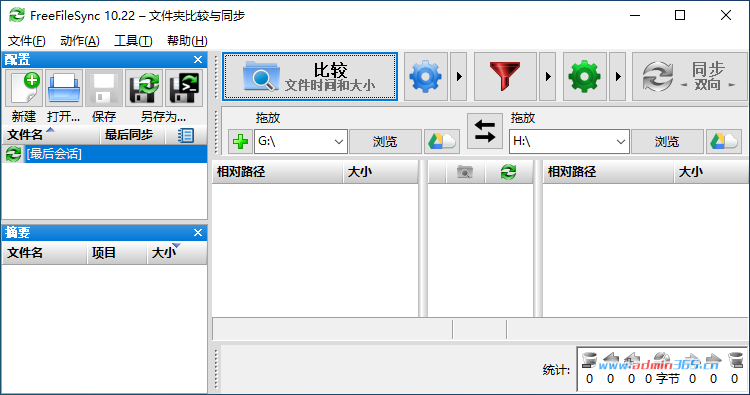Open comparison settings blue gear
Screen dimensions: 750x395
(426, 77)
